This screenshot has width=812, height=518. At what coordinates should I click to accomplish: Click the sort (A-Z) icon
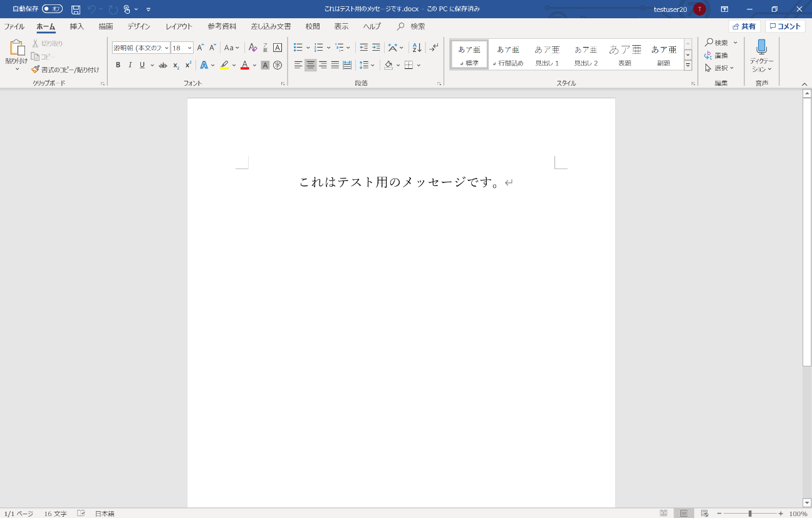pyautogui.click(x=417, y=48)
